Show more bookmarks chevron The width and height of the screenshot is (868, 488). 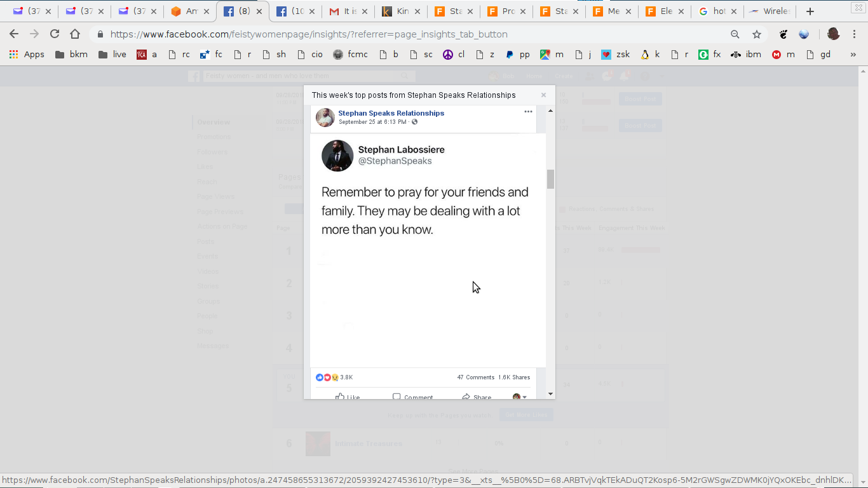[x=853, y=55]
